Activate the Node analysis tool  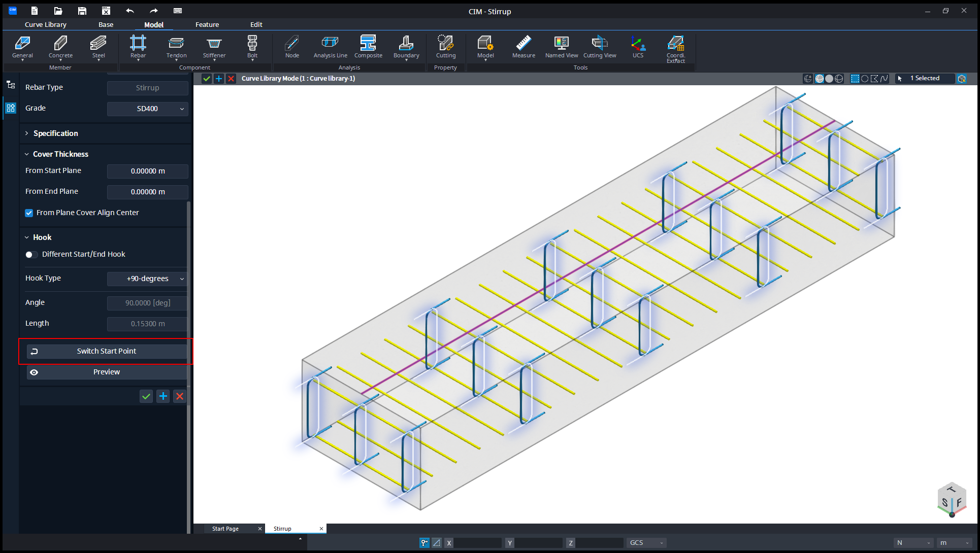(x=292, y=47)
